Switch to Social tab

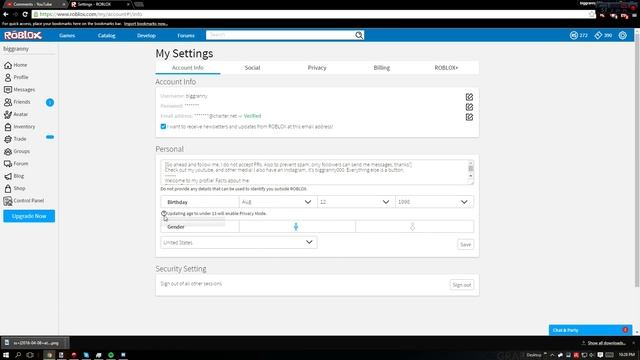coord(252,68)
